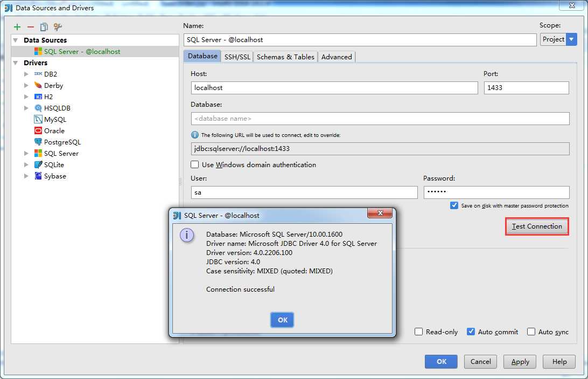Expand the H2 driver node
The image size is (588, 379).
[x=26, y=97]
